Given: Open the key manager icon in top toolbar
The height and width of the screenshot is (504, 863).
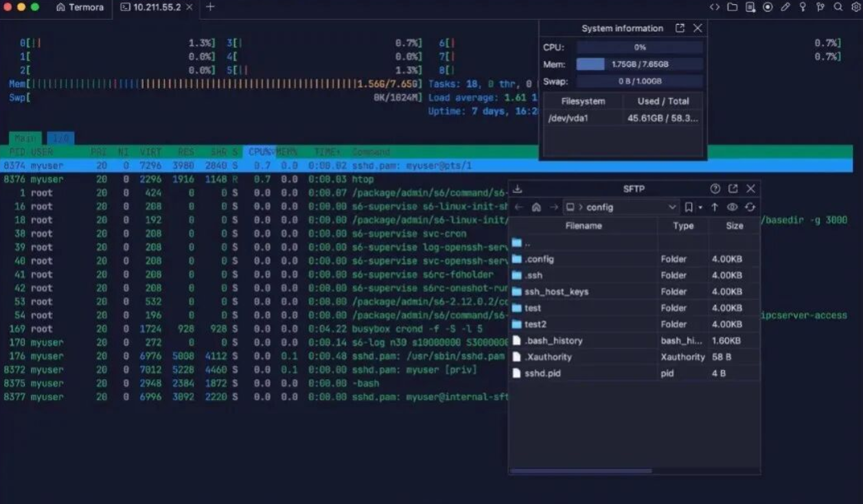Looking at the screenshot, I should [x=803, y=7].
